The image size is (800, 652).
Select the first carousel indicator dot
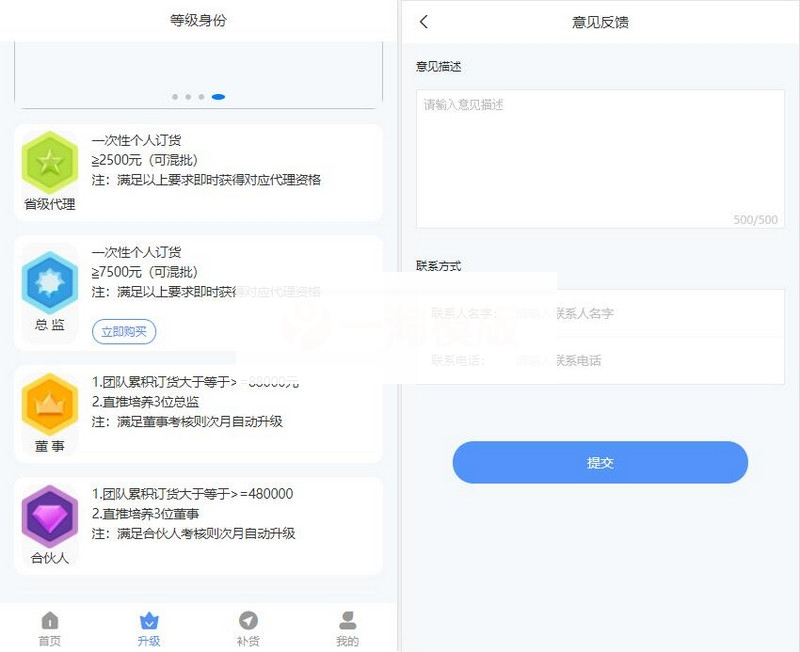pos(175,97)
